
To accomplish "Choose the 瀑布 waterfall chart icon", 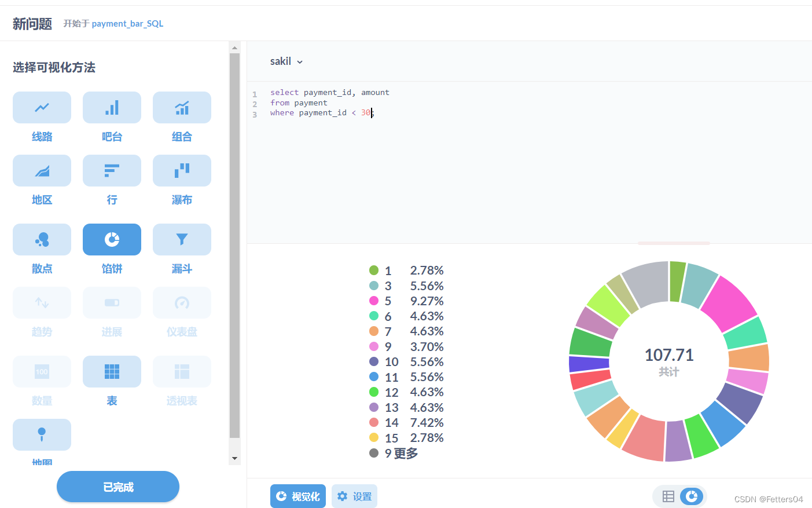I will [182, 171].
